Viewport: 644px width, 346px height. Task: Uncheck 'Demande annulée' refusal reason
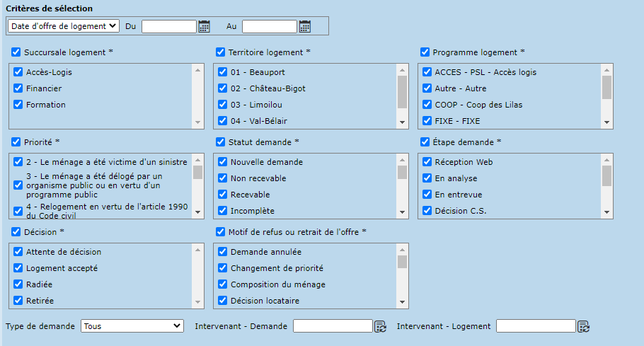[222, 252]
